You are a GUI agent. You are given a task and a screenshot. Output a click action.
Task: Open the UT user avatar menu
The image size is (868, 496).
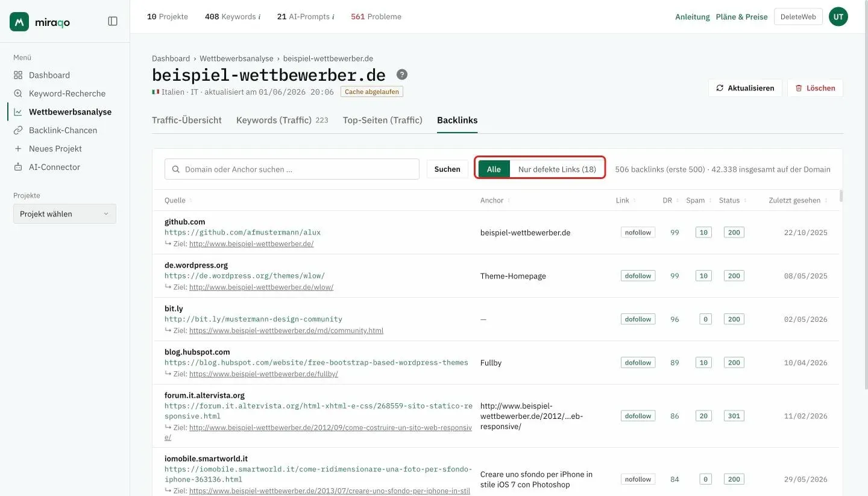pos(838,17)
